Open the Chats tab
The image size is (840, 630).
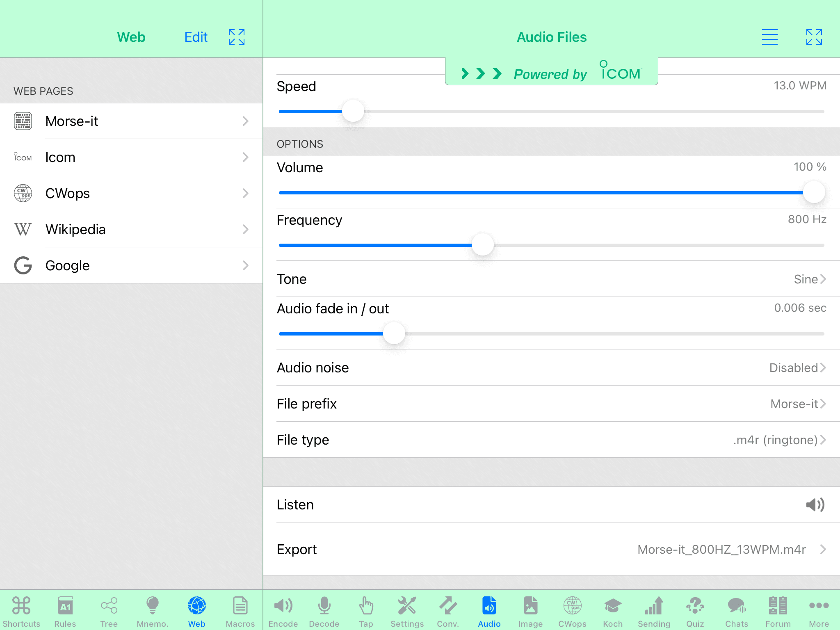coord(737,612)
